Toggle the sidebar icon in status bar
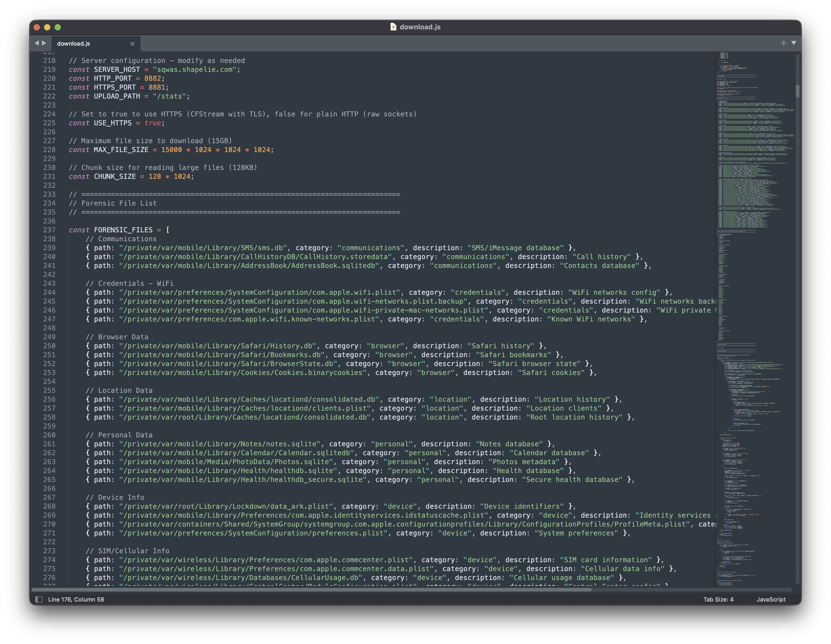The height and width of the screenshot is (644, 831). pos(39,599)
